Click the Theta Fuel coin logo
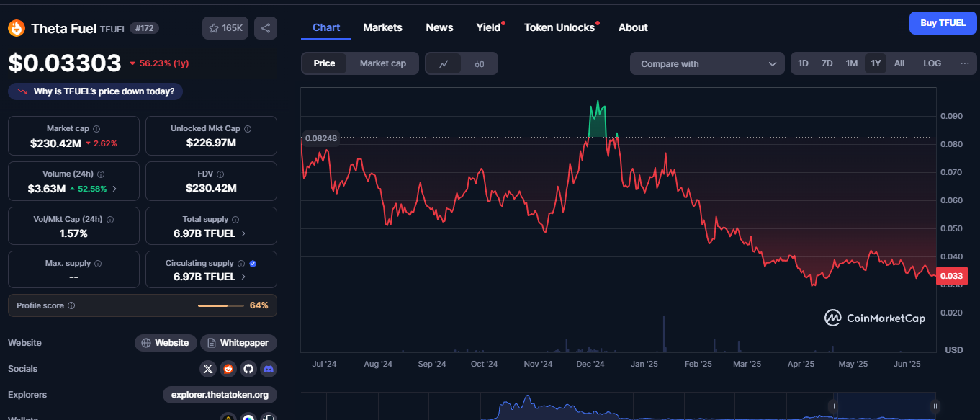 click(x=17, y=28)
